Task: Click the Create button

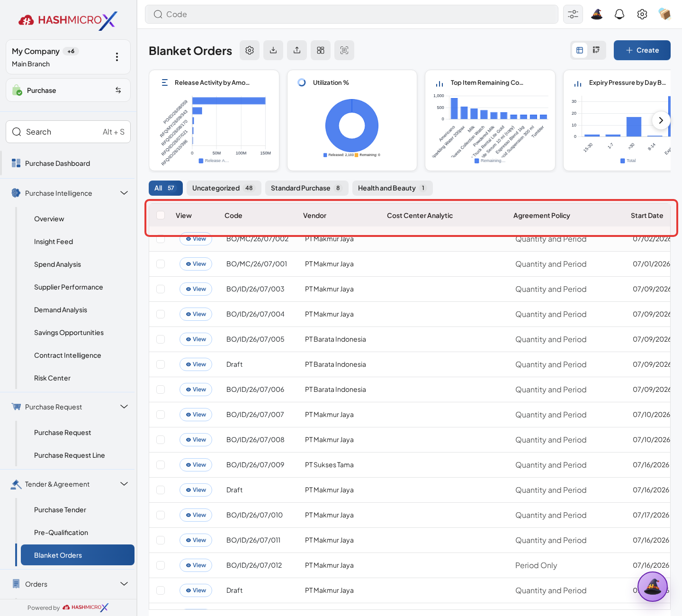Action: pos(642,50)
